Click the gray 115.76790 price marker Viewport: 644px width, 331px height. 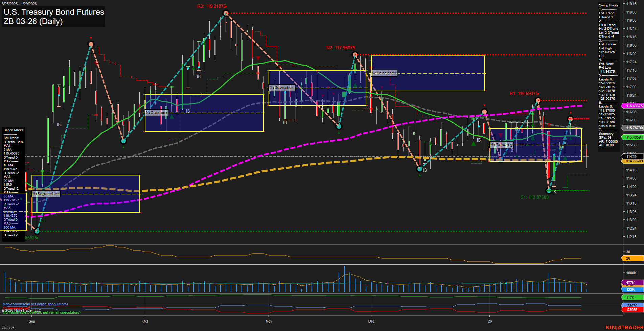tap(631, 128)
